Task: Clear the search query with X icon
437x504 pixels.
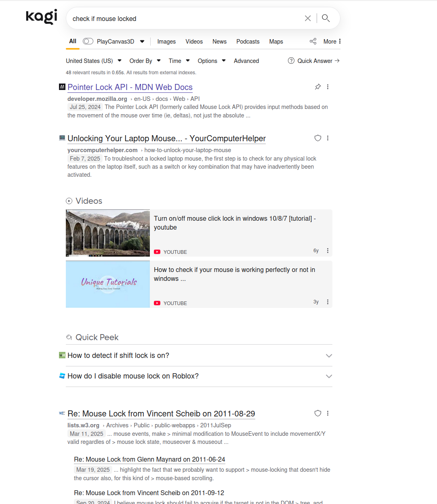Action: coord(307,18)
